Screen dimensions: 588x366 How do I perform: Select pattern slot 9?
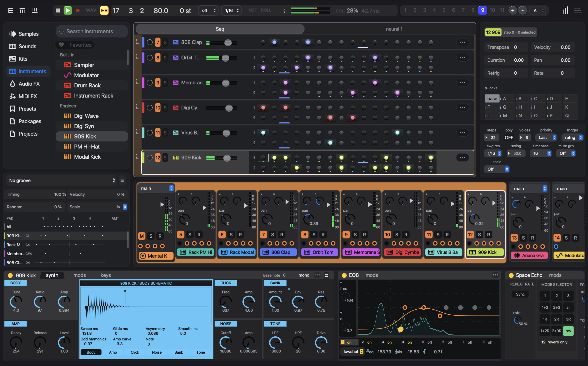coord(482,10)
